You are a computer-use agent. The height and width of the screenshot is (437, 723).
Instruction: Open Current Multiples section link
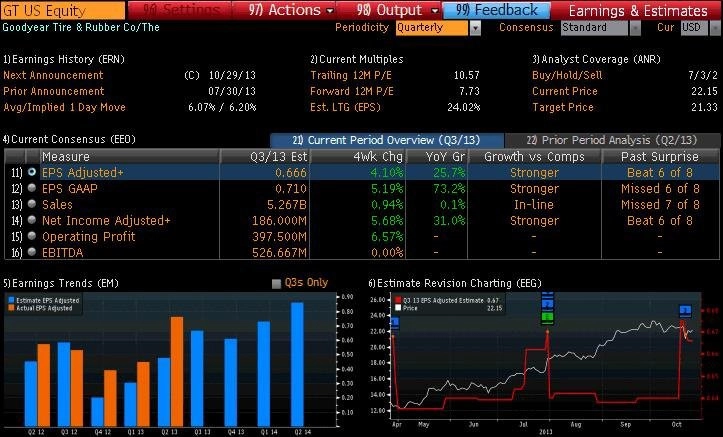coord(356,59)
